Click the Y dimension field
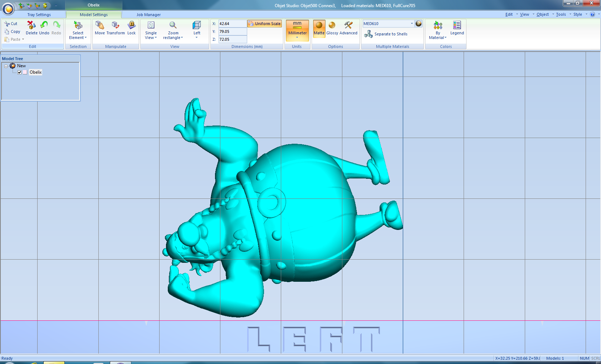The image size is (601, 364). click(x=233, y=31)
